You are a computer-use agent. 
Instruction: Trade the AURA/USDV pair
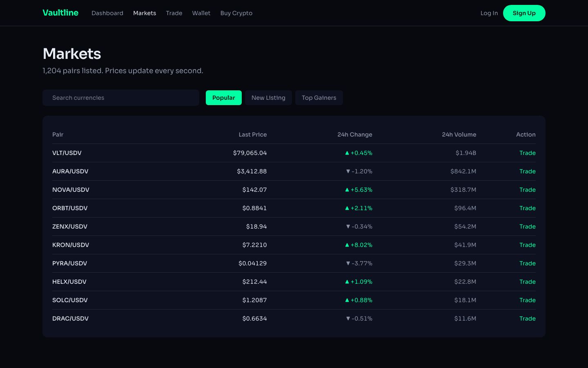point(528,171)
